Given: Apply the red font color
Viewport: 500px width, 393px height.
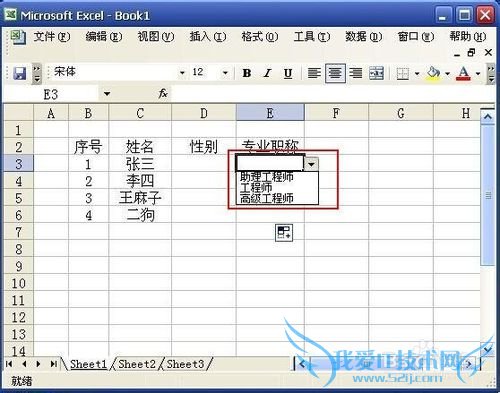Looking at the screenshot, I should (x=464, y=73).
